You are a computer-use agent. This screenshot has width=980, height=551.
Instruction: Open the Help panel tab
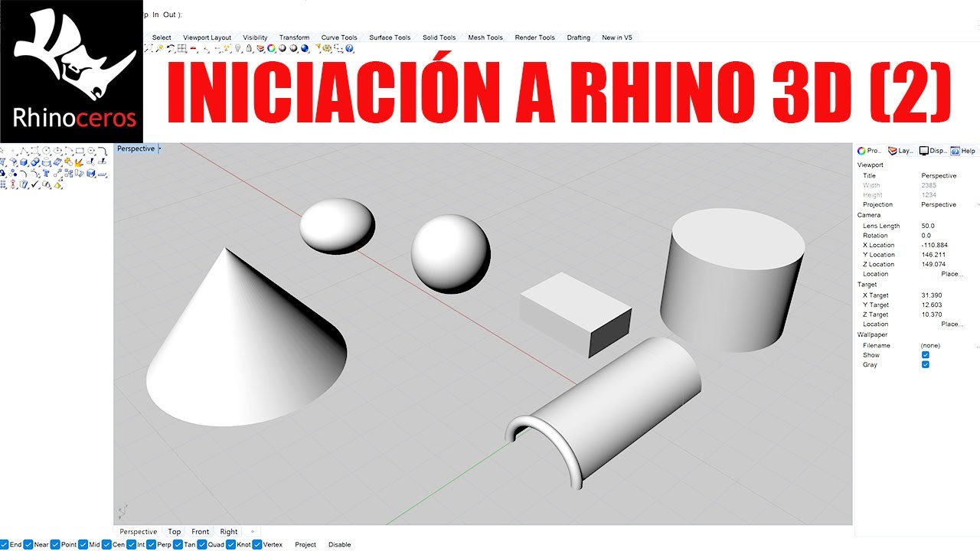coord(964,151)
